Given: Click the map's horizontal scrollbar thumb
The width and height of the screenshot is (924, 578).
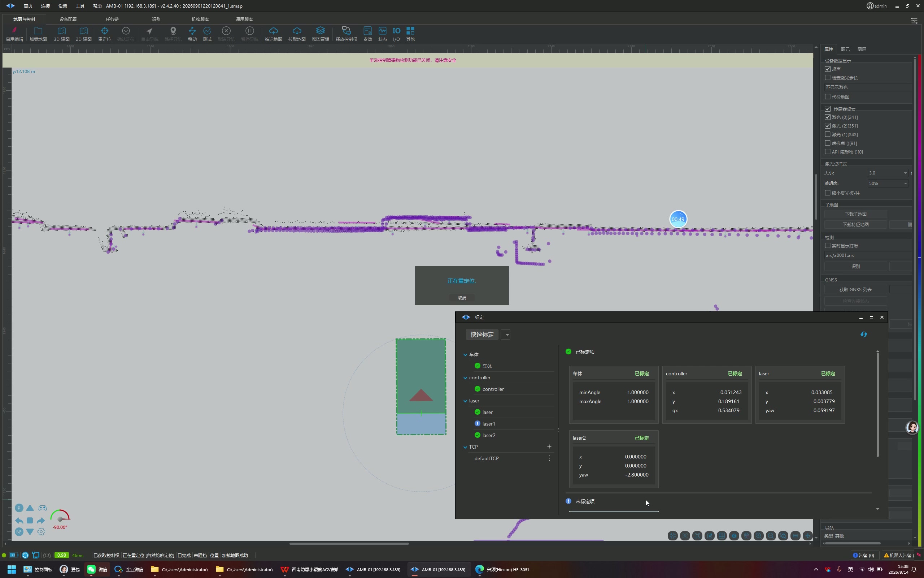Looking at the screenshot, I should [x=349, y=544].
